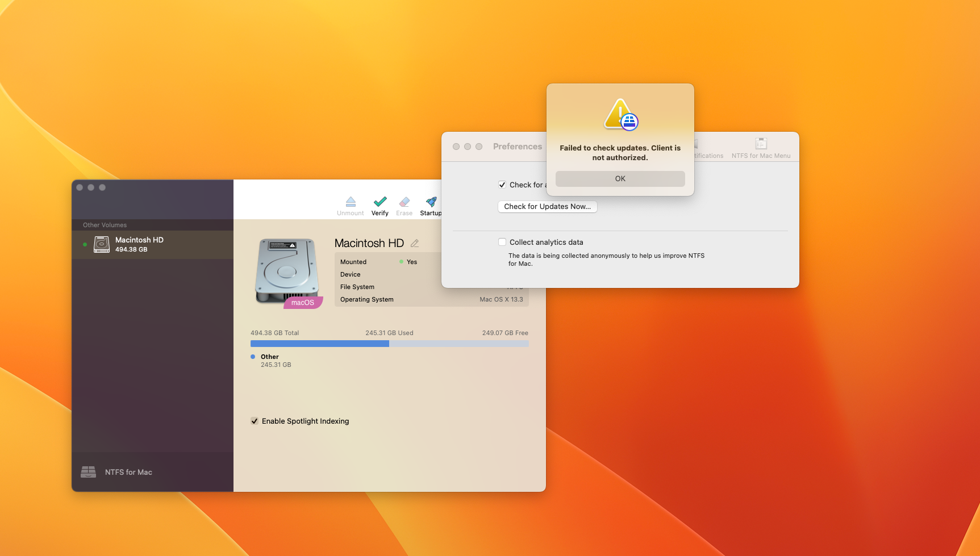
Task: Click the 'Mac OS X 13.3' value
Action: point(501,299)
